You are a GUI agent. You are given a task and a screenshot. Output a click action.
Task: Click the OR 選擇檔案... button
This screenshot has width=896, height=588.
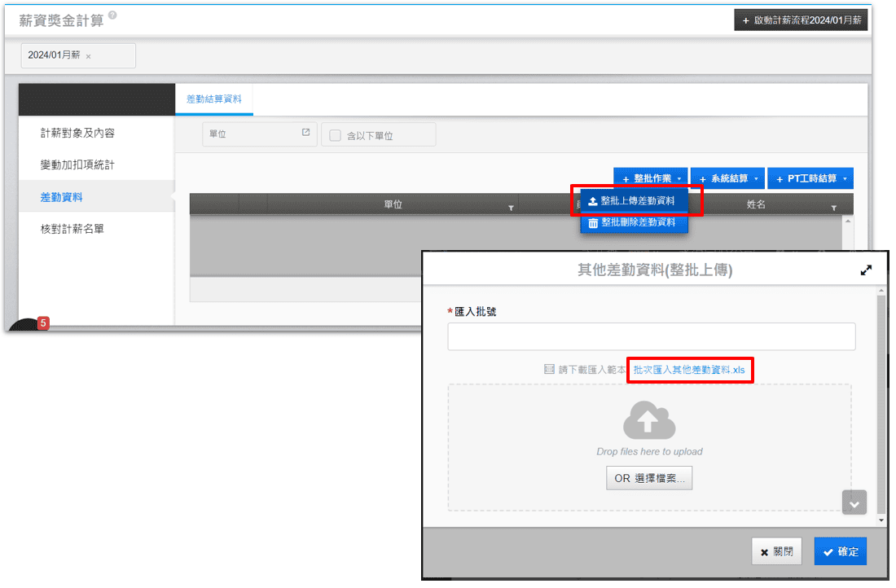pyautogui.click(x=649, y=479)
